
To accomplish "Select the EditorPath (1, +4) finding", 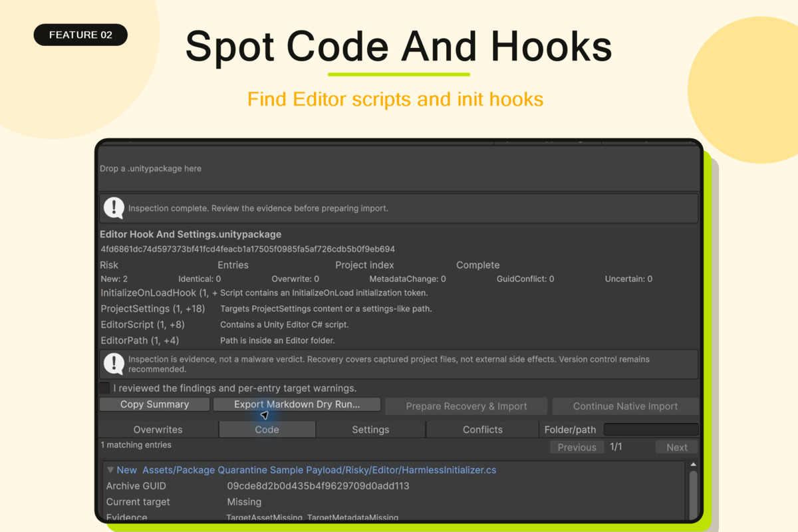I will (x=140, y=340).
